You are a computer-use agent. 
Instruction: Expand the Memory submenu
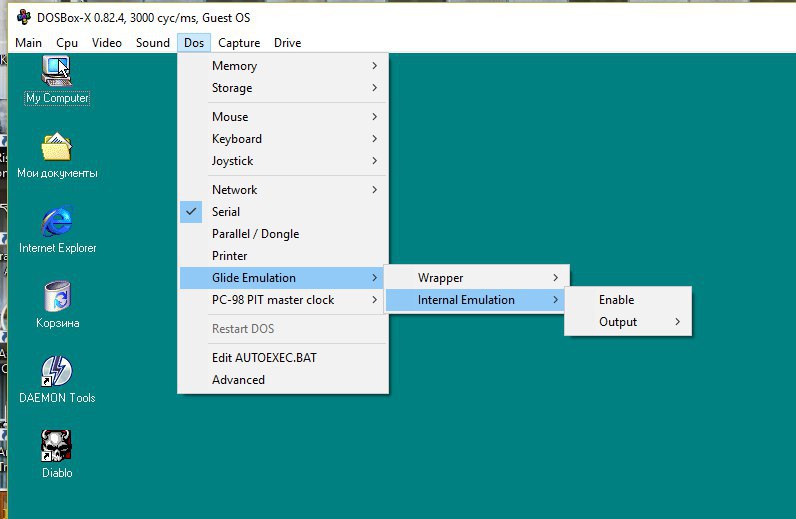coord(283,66)
